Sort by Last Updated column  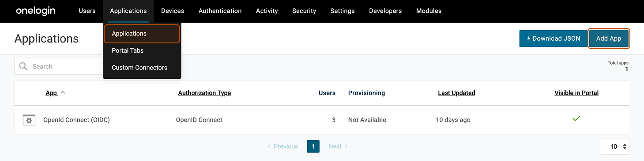[x=456, y=93]
